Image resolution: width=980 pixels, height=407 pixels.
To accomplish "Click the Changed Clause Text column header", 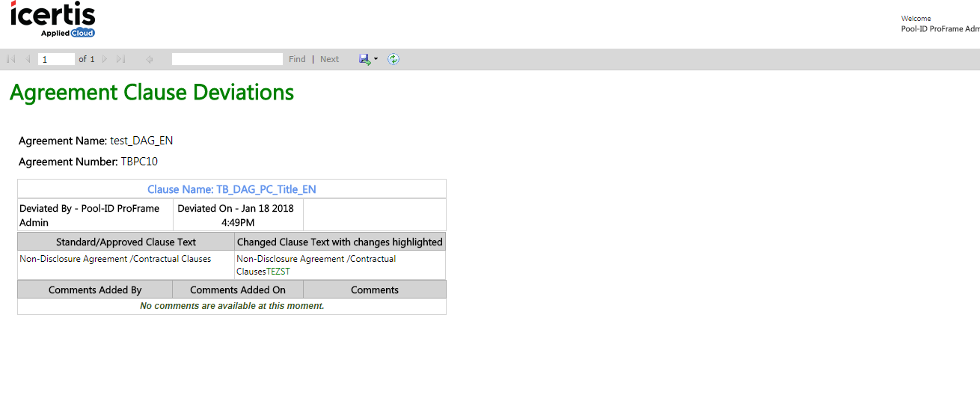I will tap(340, 242).
